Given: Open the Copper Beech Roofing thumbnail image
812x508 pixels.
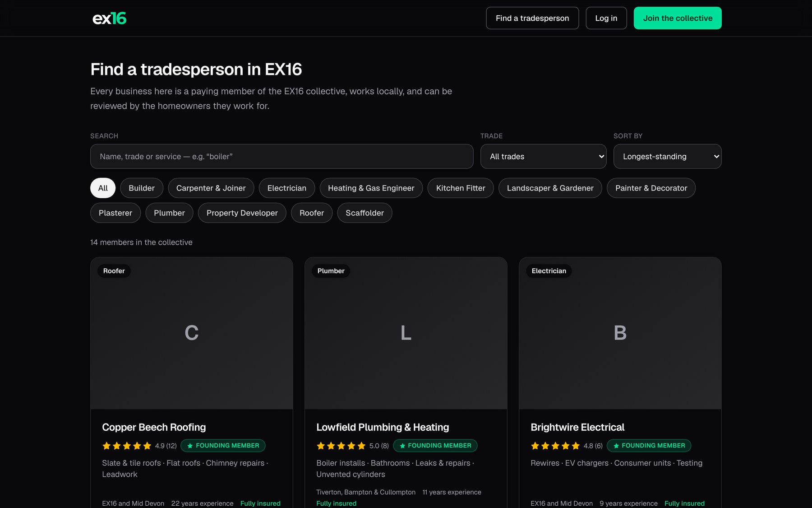Looking at the screenshot, I should [x=192, y=333].
